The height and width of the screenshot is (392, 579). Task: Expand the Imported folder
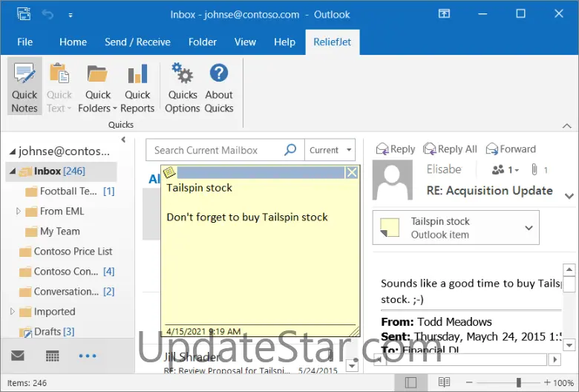12,312
